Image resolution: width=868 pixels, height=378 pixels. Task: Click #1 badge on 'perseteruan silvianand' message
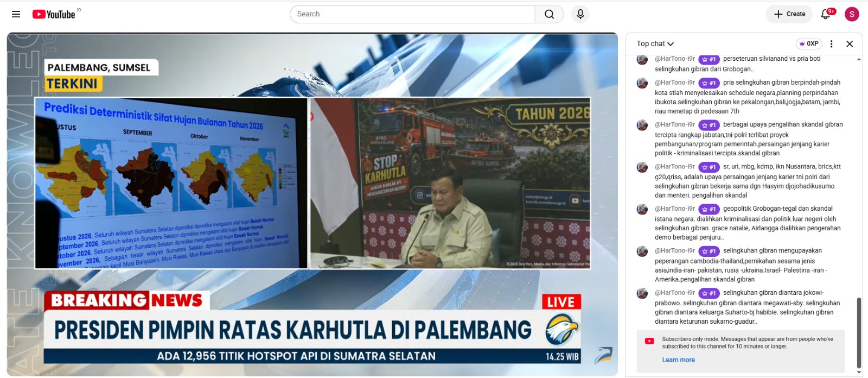point(709,59)
